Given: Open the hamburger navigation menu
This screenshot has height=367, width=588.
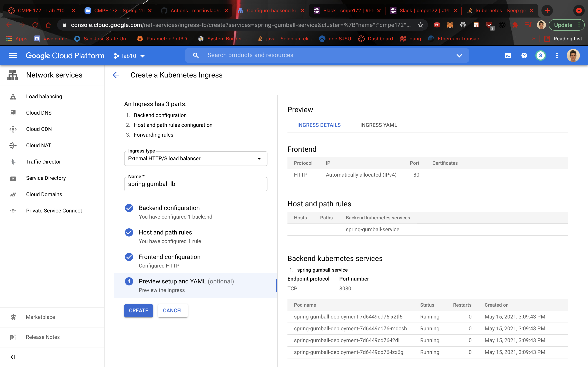Looking at the screenshot, I should [13, 56].
